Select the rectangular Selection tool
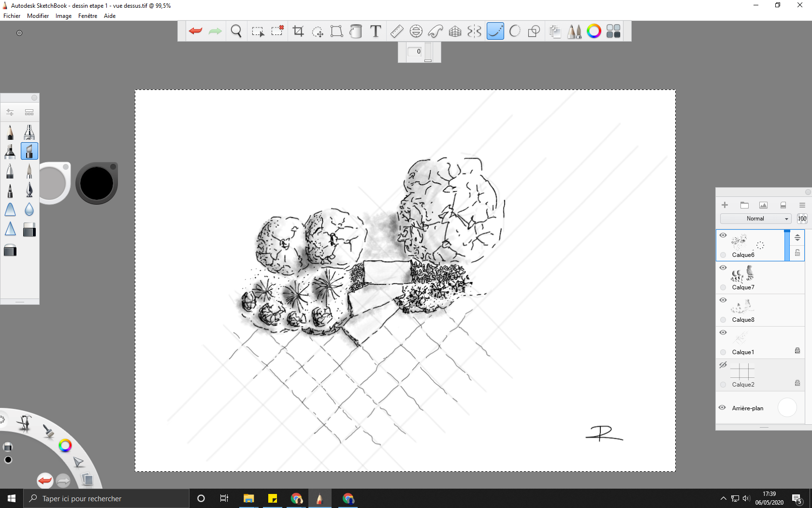The width and height of the screenshot is (812, 508). 258,31
